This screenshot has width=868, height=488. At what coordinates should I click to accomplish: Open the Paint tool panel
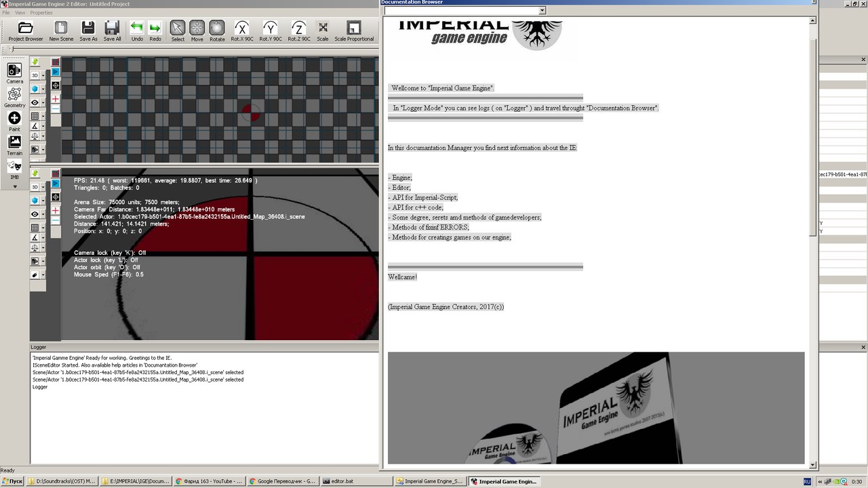pyautogui.click(x=14, y=121)
